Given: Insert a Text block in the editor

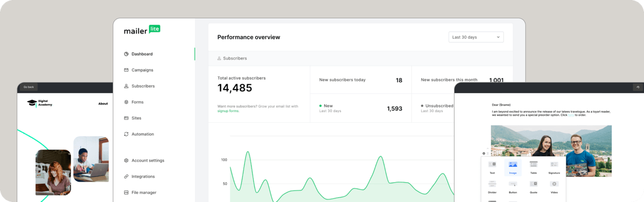Looking at the screenshot, I should point(492,168).
